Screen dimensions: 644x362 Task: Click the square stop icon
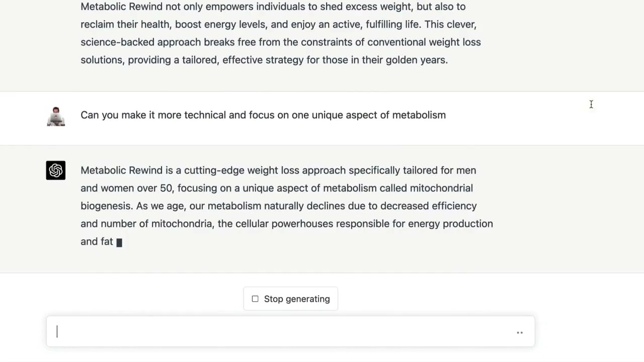(x=255, y=299)
